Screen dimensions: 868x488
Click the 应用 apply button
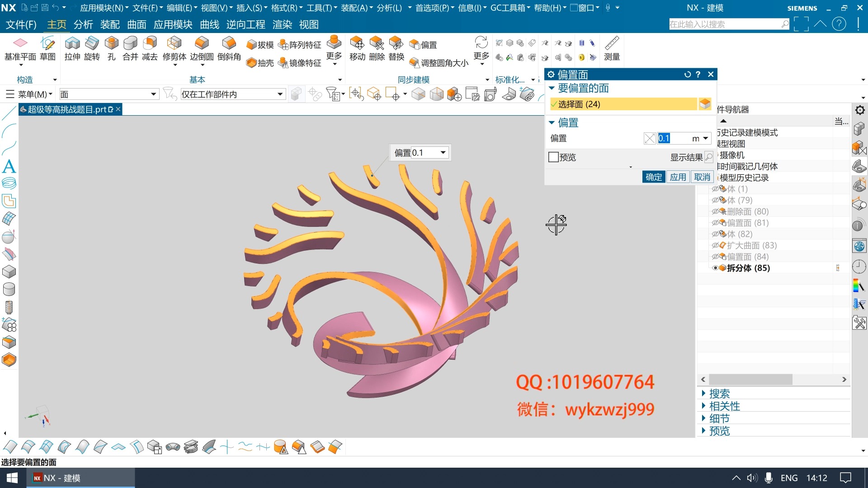tap(678, 177)
